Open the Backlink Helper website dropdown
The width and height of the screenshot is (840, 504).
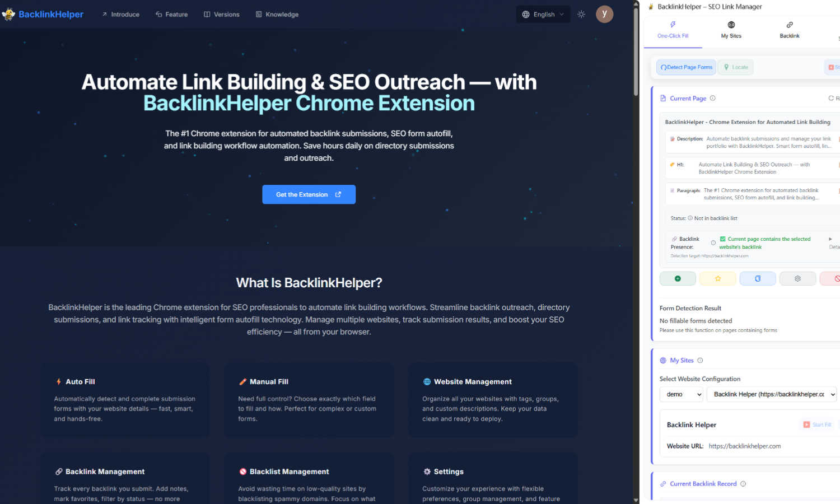coord(772,394)
